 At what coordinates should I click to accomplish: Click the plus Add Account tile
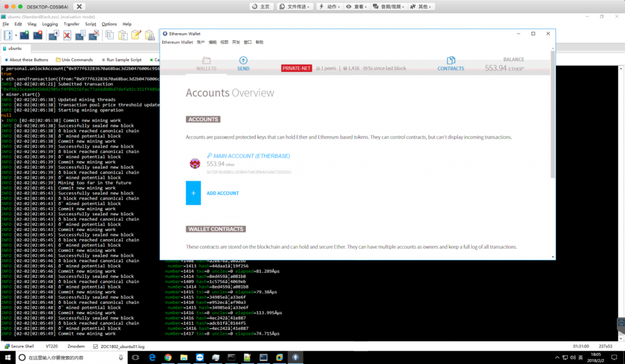tap(193, 193)
